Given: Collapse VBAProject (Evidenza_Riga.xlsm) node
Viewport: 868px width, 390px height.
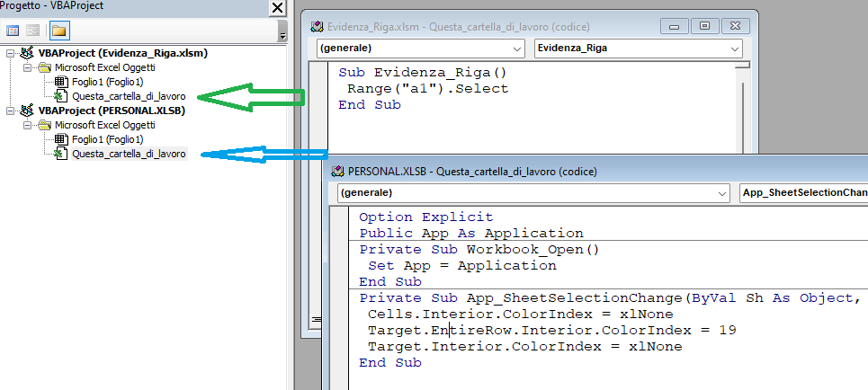Looking at the screenshot, I should 11,54.
